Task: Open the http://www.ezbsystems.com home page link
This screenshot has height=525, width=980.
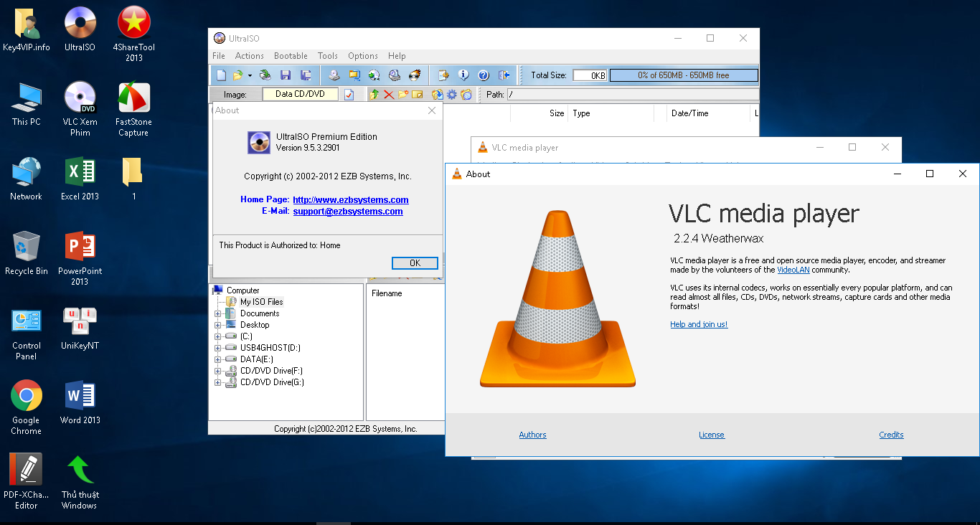Action: 351,200
